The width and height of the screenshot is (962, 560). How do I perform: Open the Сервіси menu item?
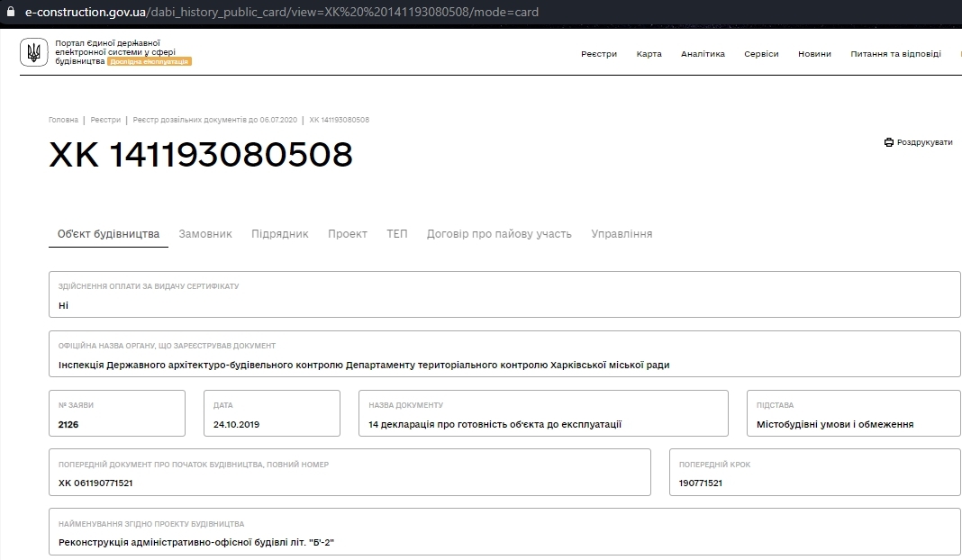761,54
